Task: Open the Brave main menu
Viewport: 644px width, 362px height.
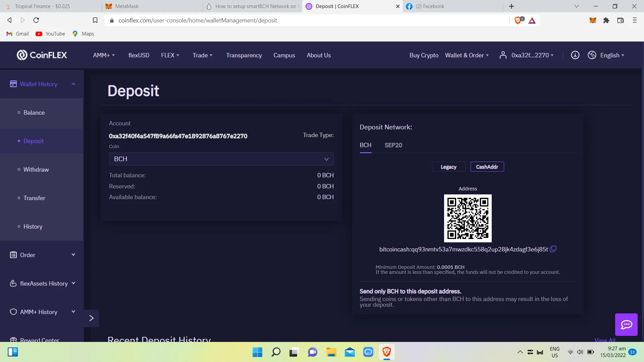Action: pos(635,20)
